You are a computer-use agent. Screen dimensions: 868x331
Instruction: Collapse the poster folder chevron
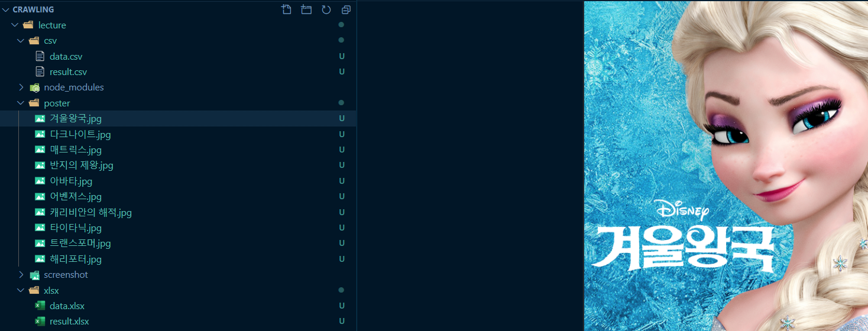point(21,103)
